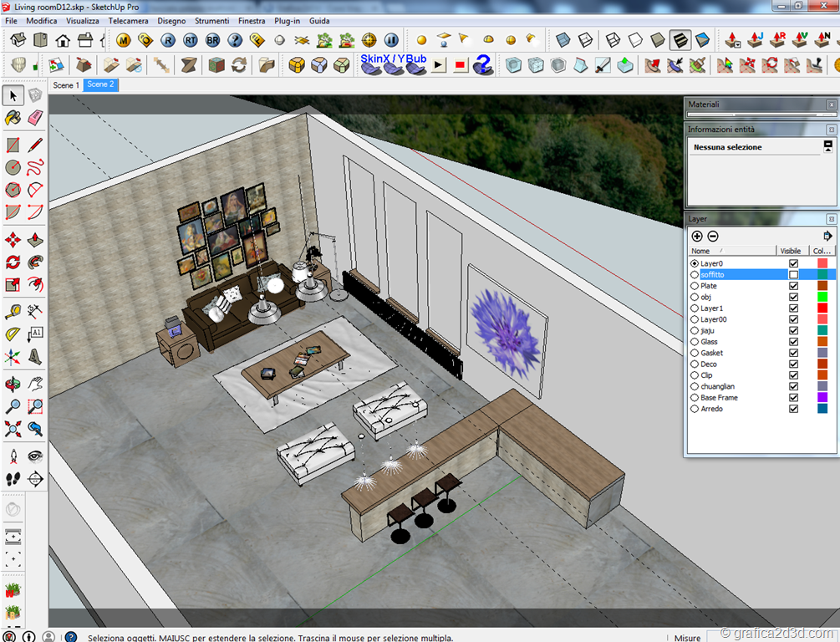Click the remove layer minus icon

[713, 237]
